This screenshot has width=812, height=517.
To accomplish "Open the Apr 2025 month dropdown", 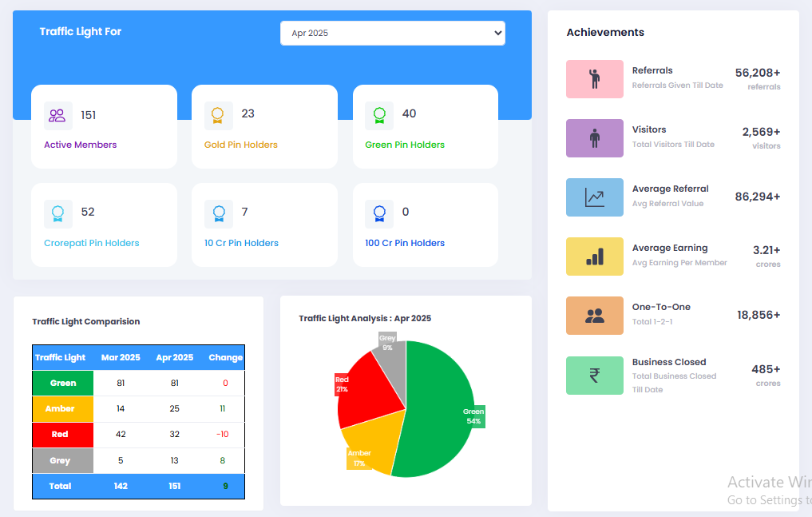I will pyautogui.click(x=392, y=34).
